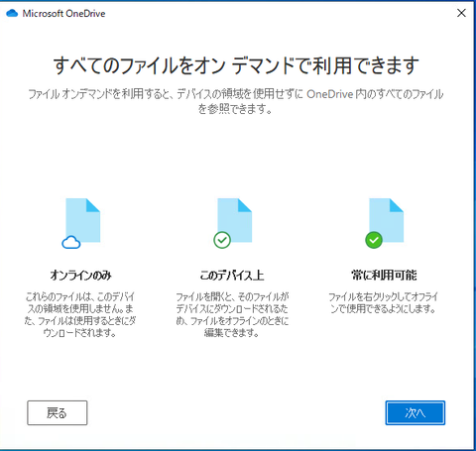Click the file icon with outlined green checkmark
This screenshot has width=476, height=451.
tap(233, 223)
